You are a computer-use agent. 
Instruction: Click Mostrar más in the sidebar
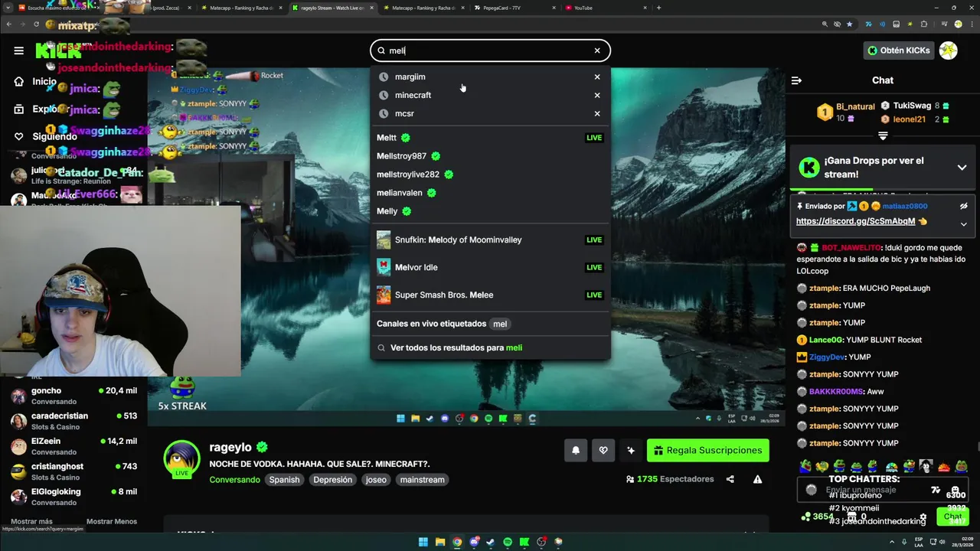(x=31, y=521)
